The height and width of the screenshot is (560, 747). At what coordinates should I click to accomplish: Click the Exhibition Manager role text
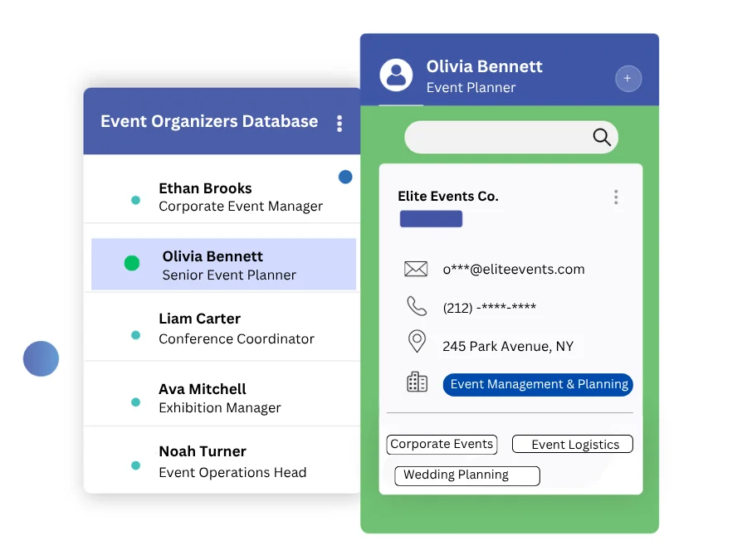pyautogui.click(x=220, y=408)
